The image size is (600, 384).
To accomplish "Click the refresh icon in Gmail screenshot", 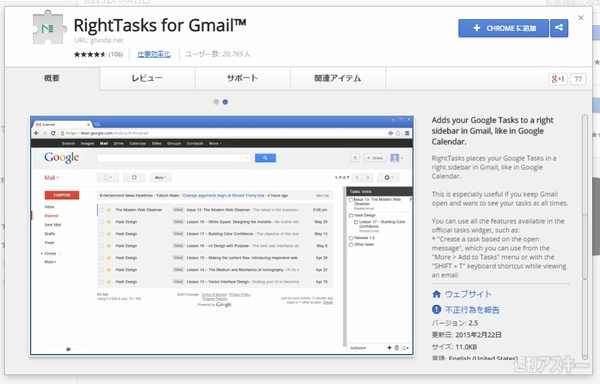I will tap(134, 177).
